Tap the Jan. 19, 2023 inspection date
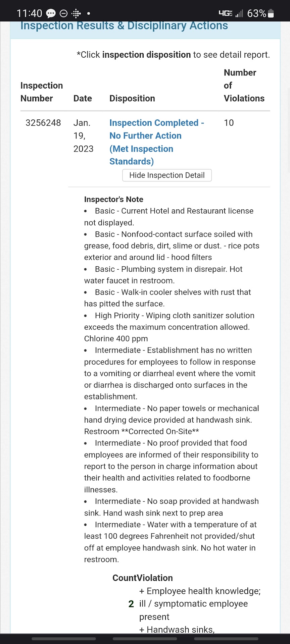Image resolution: width=290 pixels, height=644 pixels. pyautogui.click(x=83, y=136)
